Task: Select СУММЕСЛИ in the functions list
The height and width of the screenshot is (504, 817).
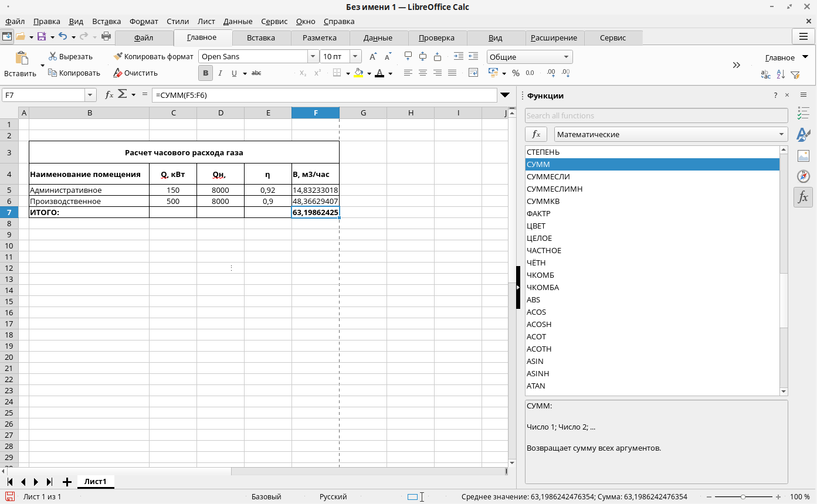Action: [548, 176]
